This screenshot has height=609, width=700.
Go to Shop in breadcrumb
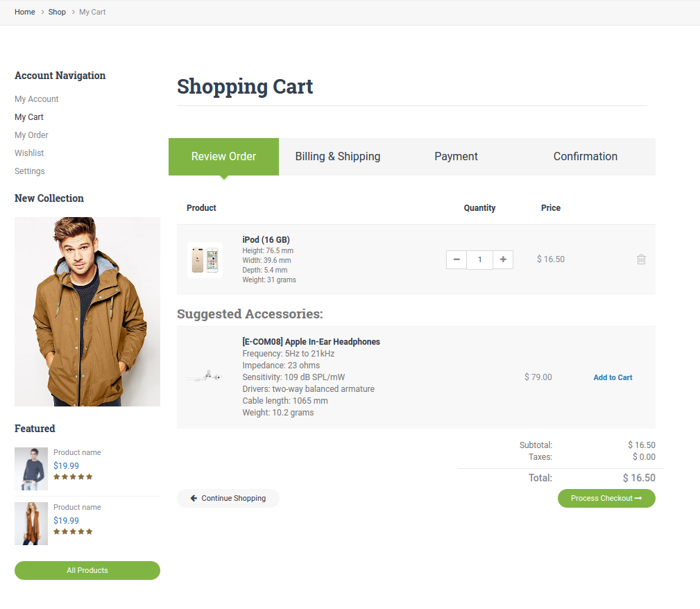[x=57, y=12]
